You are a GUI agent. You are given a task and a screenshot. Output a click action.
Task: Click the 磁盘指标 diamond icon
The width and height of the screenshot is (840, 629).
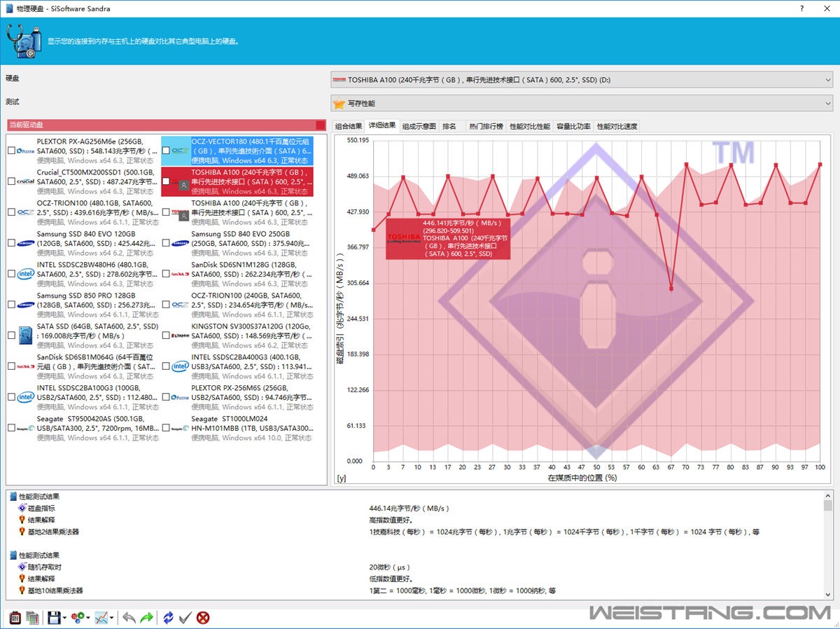pos(22,509)
